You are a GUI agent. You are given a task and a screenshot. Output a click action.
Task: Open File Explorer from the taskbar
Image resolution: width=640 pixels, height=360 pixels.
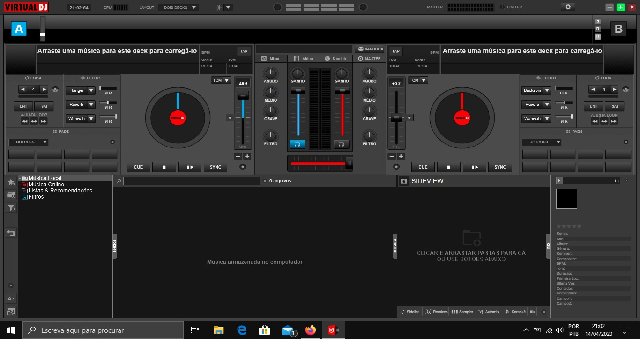[x=218, y=330]
